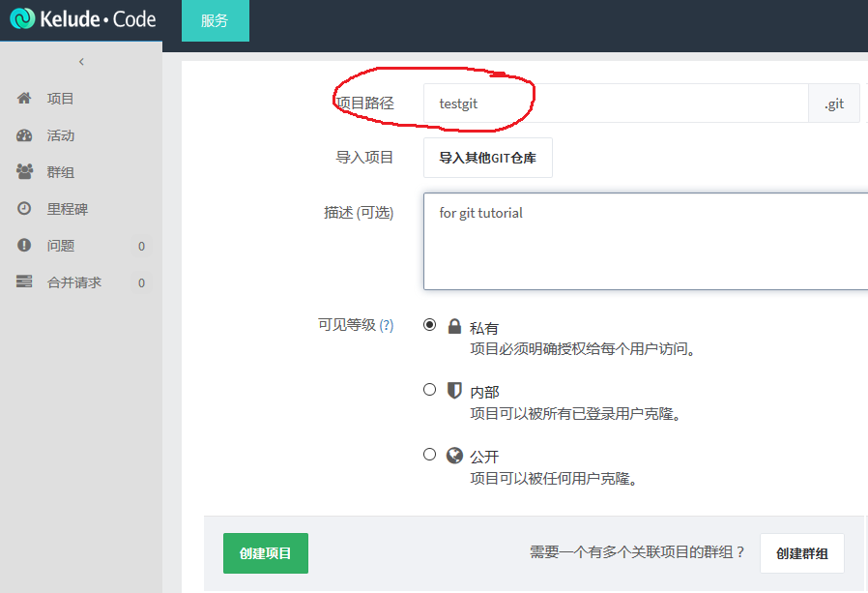
Task: Click text 项目可以被所有已登录用户克隆。
Action: [x=576, y=414]
